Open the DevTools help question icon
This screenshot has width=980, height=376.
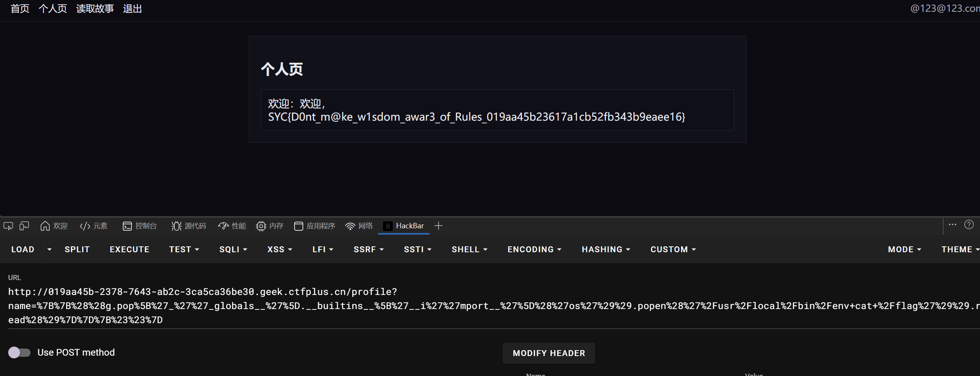pyautogui.click(x=969, y=224)
